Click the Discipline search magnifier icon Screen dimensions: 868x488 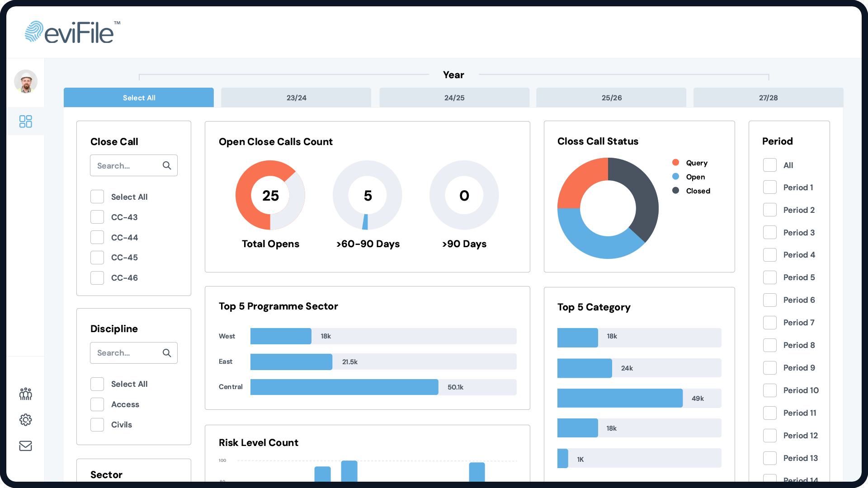[167, 353]
